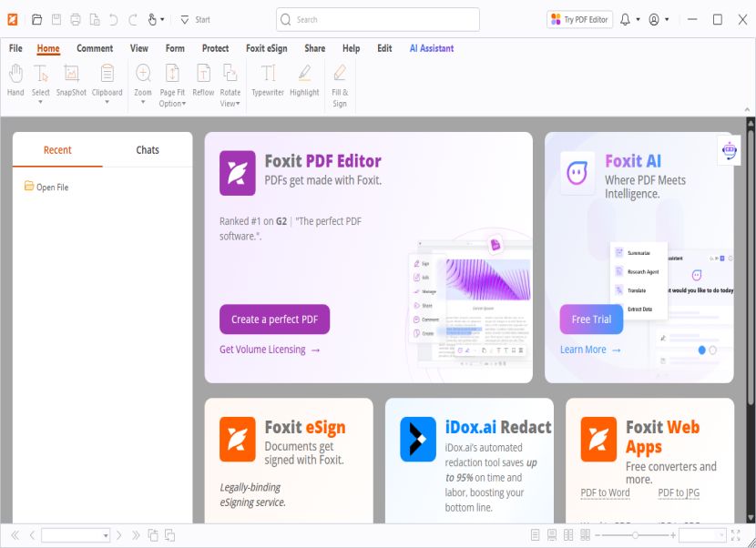Open the File menu
Image resolution: width=756 pixels, height=548 pixels.
[15, 48]
